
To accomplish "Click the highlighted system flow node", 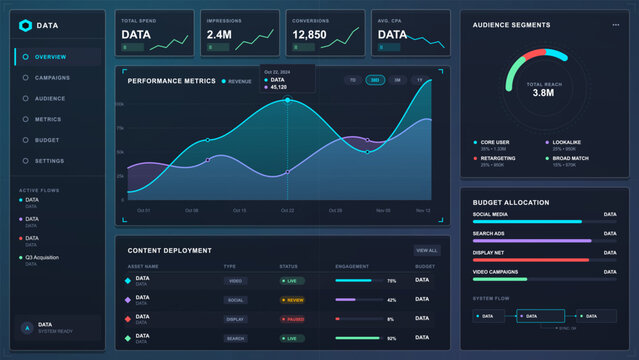I will (x=540, y=316).
